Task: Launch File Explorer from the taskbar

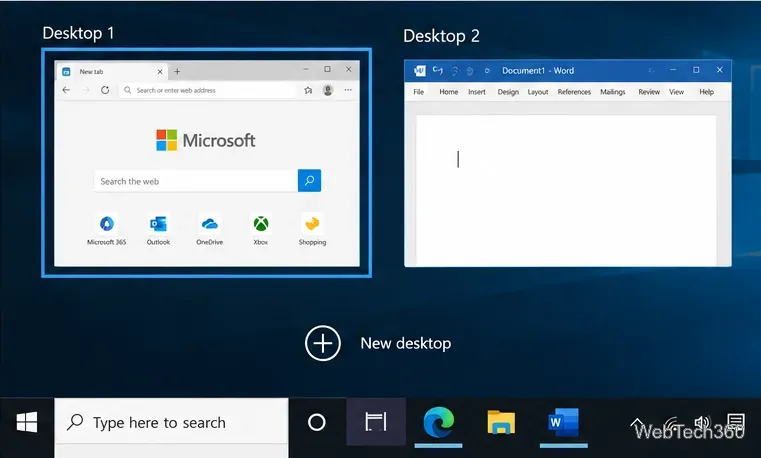Action: coord(501,422)
